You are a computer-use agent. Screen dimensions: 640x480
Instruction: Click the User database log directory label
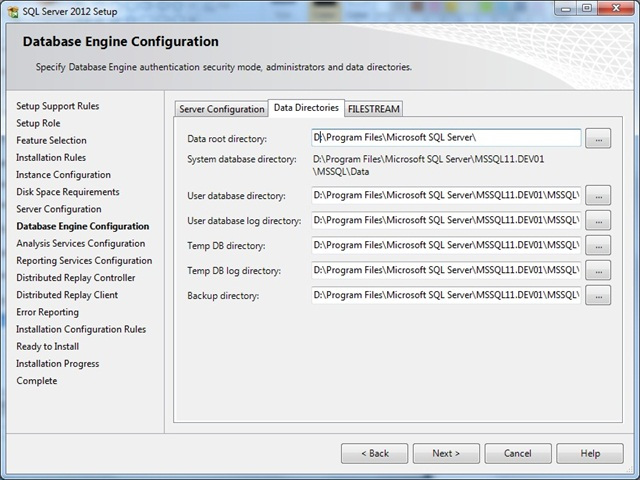click(244, 221)
